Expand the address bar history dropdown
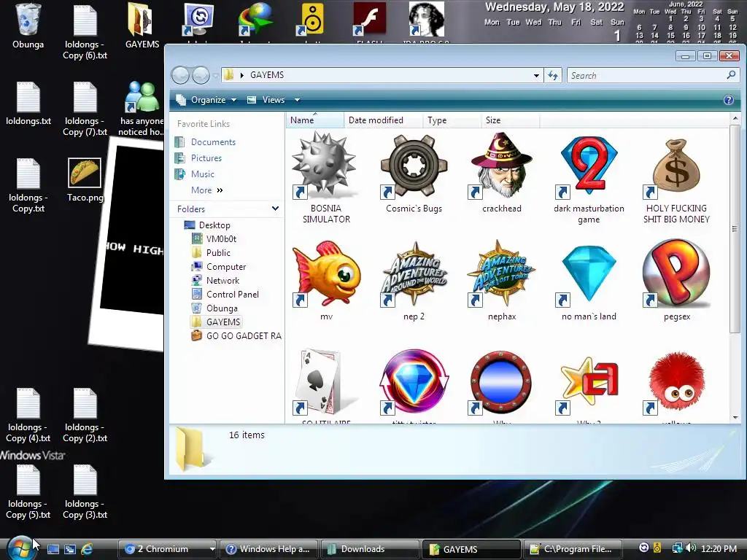Image resolution: width=747 pixels, height=560 pixels. (x=536, y=75)
